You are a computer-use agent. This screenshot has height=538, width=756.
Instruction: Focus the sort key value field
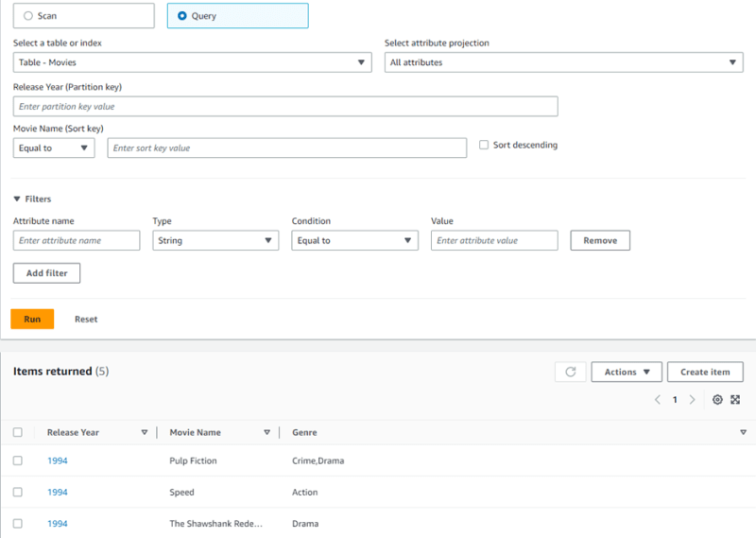(287, 148)
